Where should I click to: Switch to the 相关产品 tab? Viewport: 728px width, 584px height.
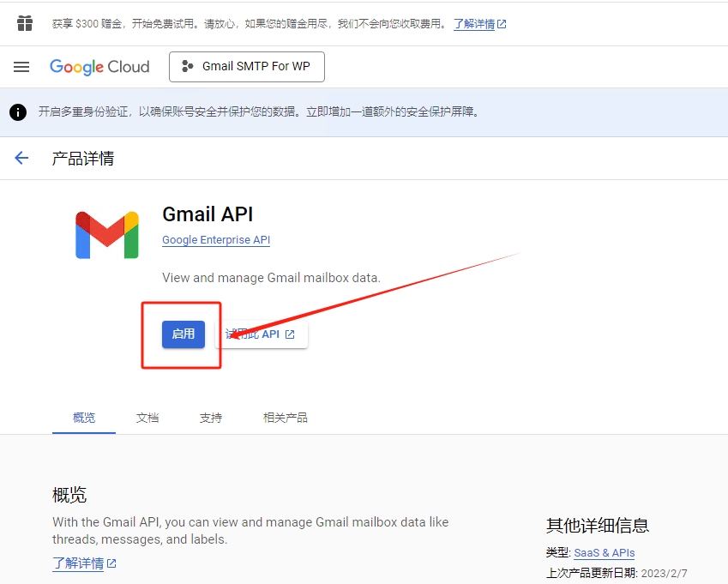(x=285, y=418)
